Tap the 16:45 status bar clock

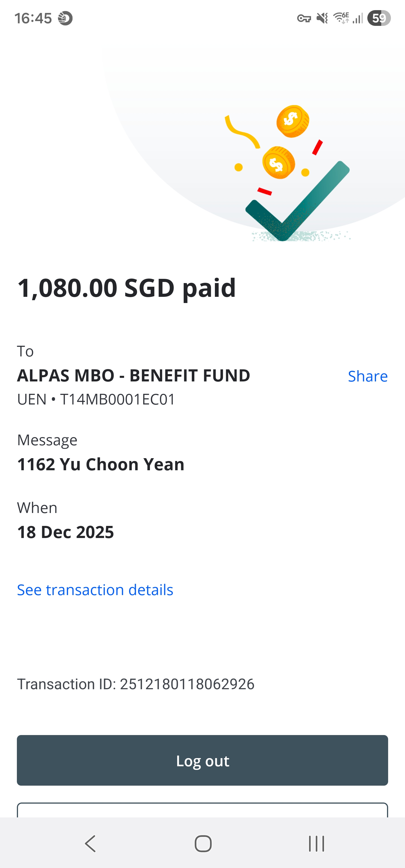[x=33, y=18]
